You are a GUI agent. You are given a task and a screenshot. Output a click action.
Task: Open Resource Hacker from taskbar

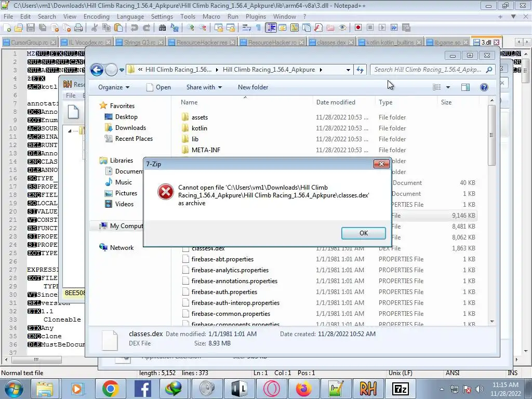coord(368,389)
